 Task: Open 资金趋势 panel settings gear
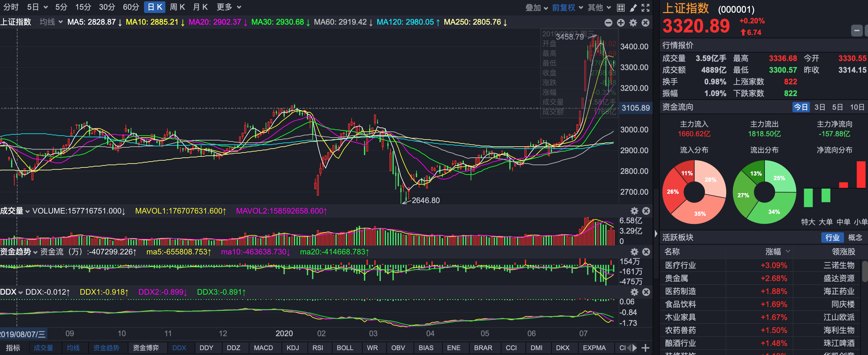coord(634,252)
